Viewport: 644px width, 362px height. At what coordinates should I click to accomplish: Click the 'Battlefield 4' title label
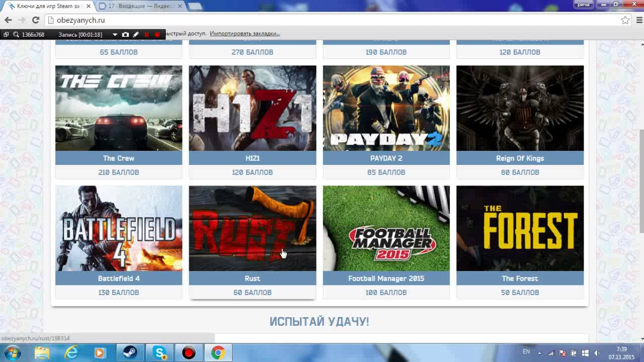coord(119,278)
